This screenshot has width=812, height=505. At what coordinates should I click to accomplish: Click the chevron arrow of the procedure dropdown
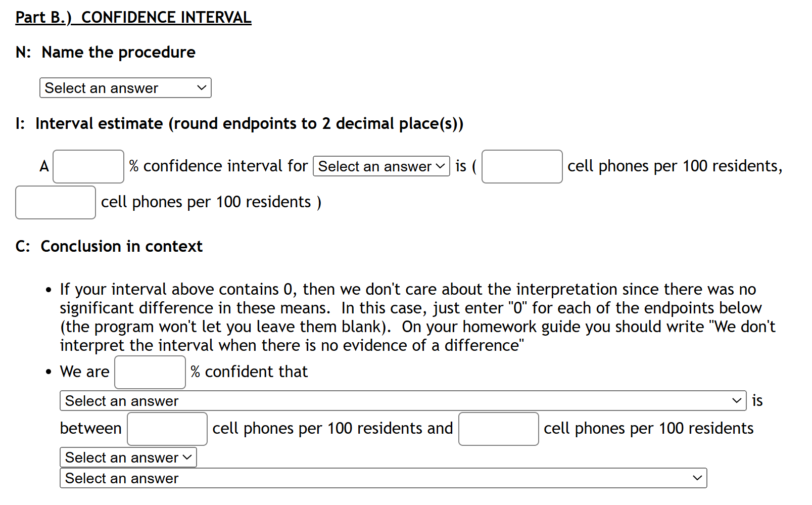[x=202, y=88]
